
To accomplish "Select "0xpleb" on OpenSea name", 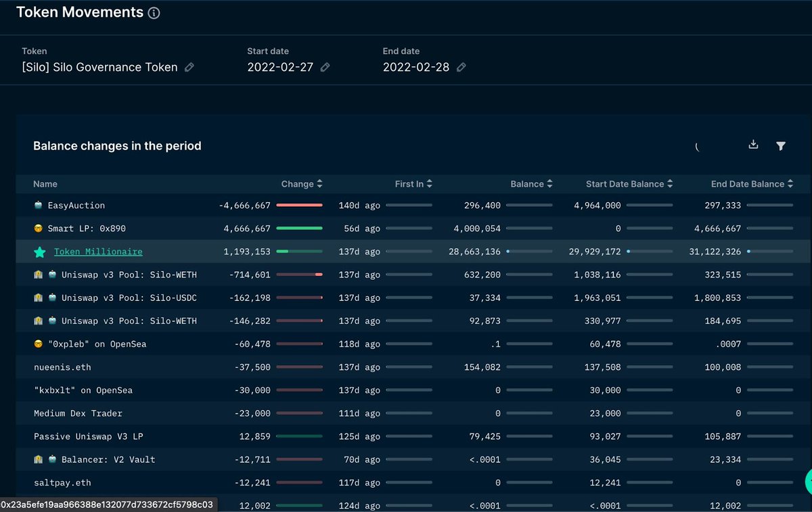I will pyautogui.click(x=97, y=344).
